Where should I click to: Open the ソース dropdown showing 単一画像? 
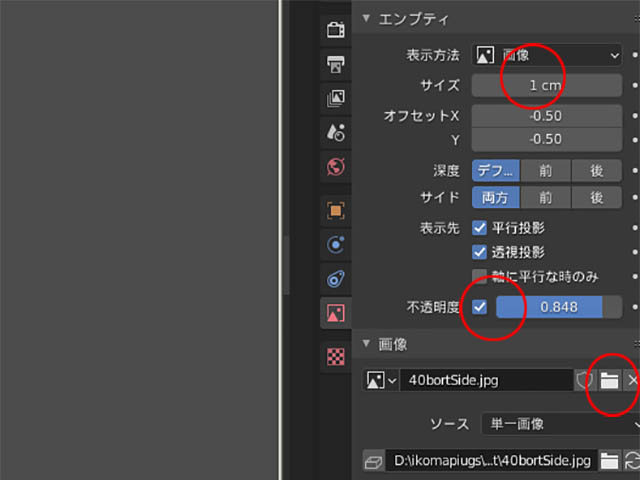[x=561, y=424]
